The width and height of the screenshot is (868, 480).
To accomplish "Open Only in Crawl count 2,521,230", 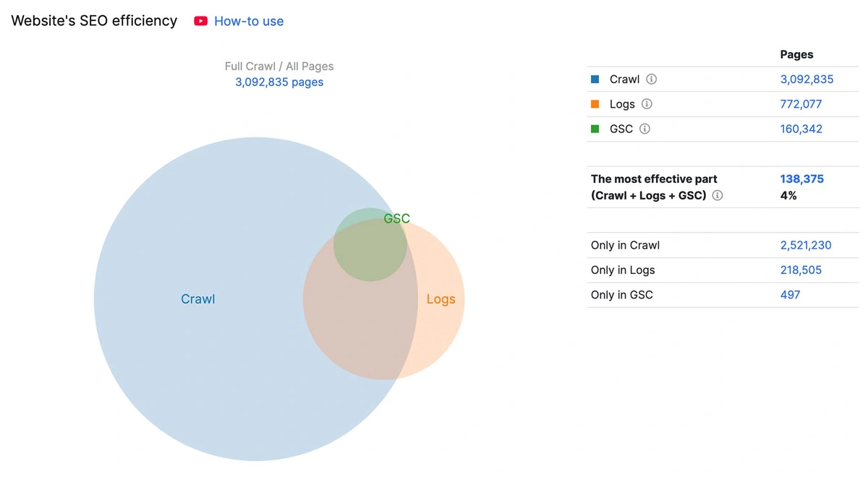I will tap(806, 245).
